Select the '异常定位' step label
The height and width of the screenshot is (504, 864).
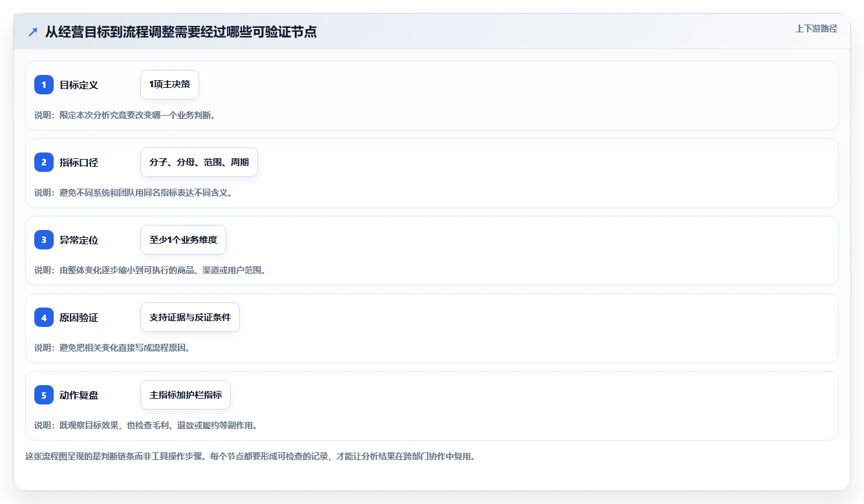[79, 240]
